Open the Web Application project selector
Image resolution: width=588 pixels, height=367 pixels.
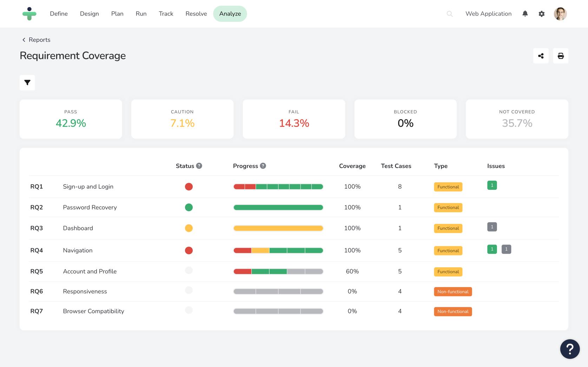(488, 14)
